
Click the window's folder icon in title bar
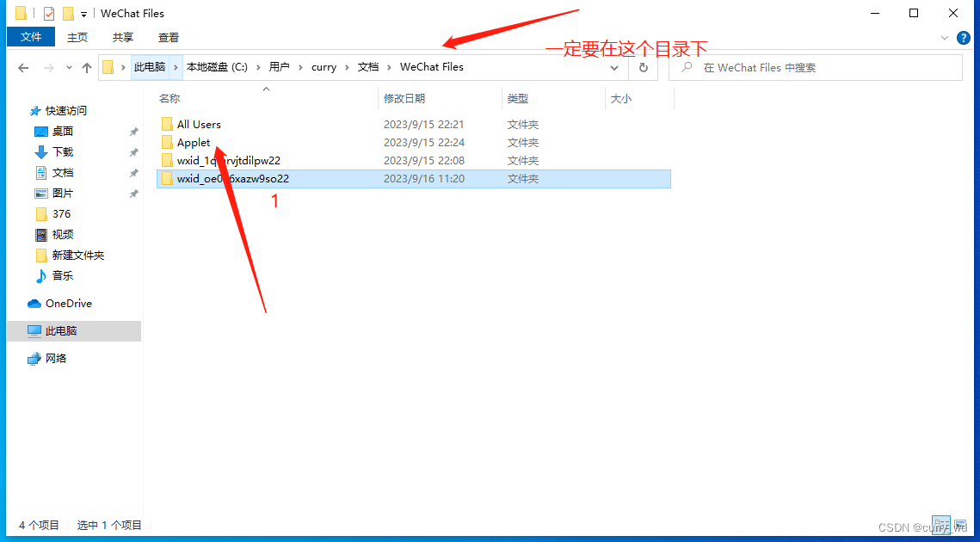[21, 13]
